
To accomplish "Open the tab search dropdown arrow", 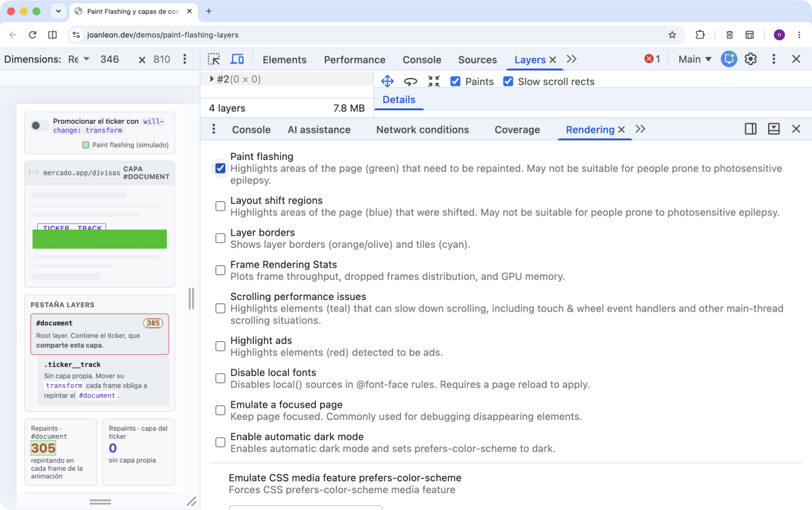I will tap(58, 12).
